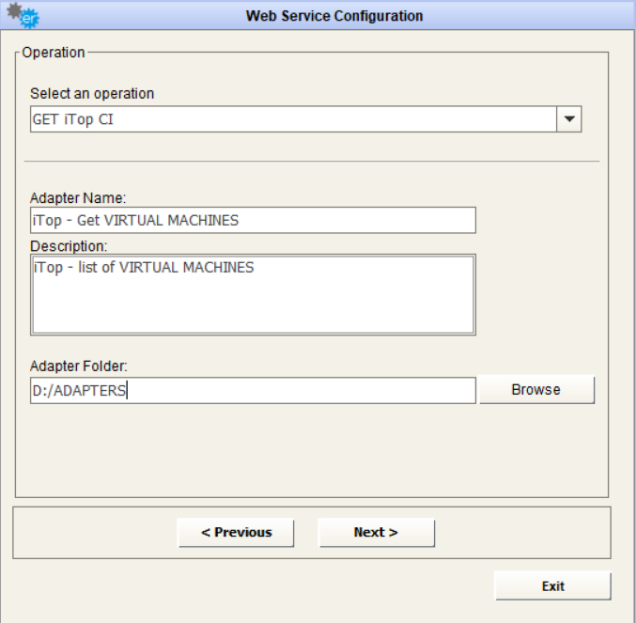The height and width of the screenshot is (623, 636).
Task: Open the GET iTop CI combo box
Action: [x=292, y=118]
